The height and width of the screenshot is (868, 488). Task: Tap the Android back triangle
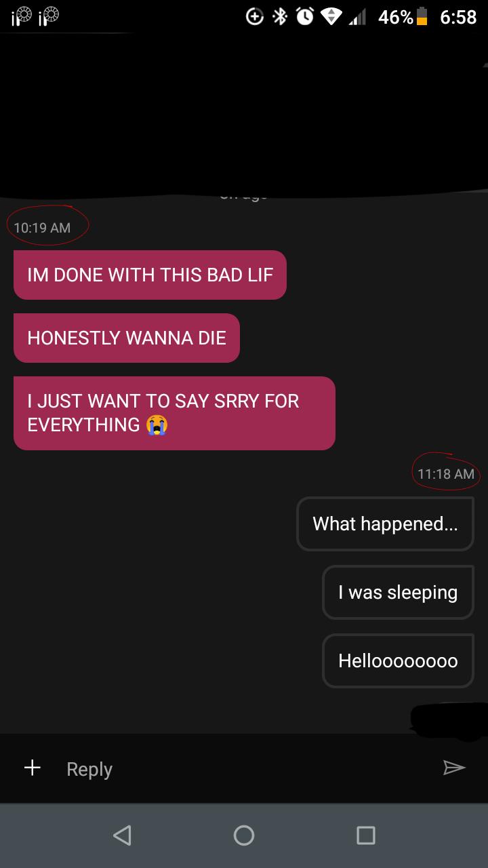(122, 835)
